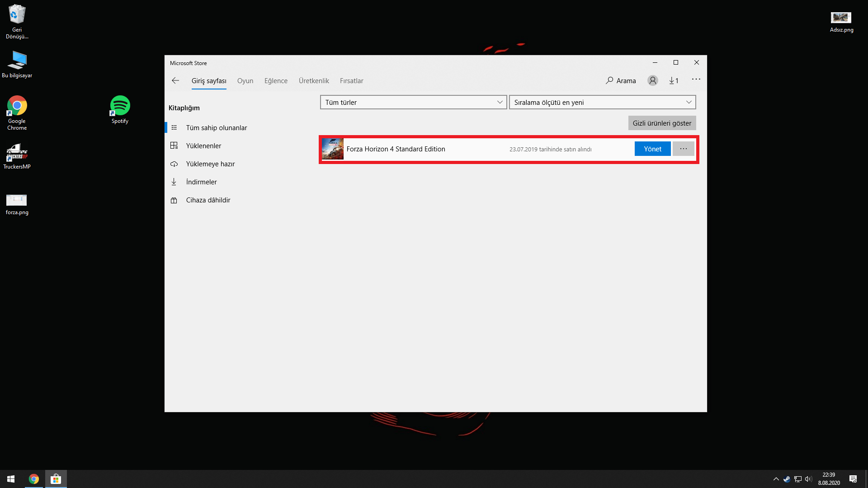868x488 pixels.
Task: Open Cihaza dâhildir gift item
Action: pyautogui.click(x=208, y=200)
